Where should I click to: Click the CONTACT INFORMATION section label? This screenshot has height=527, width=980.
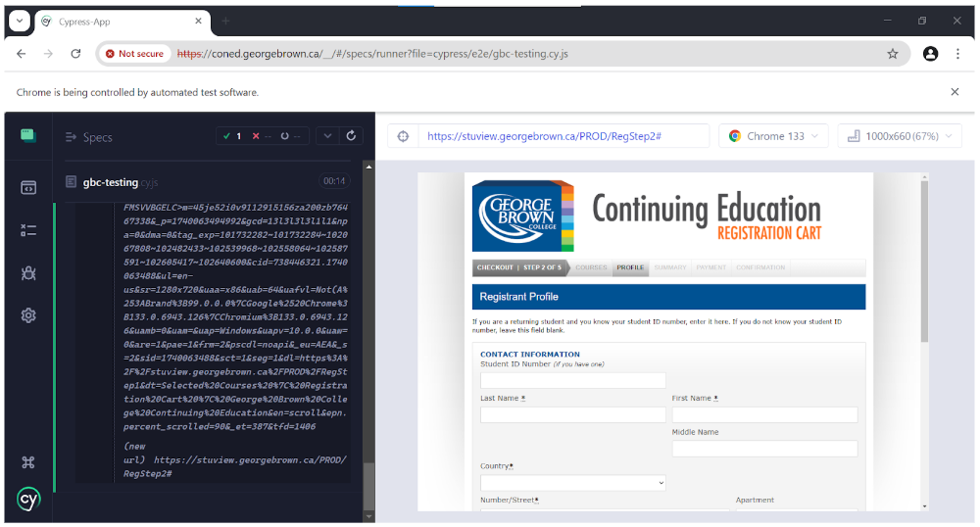[x=530, y=354]
